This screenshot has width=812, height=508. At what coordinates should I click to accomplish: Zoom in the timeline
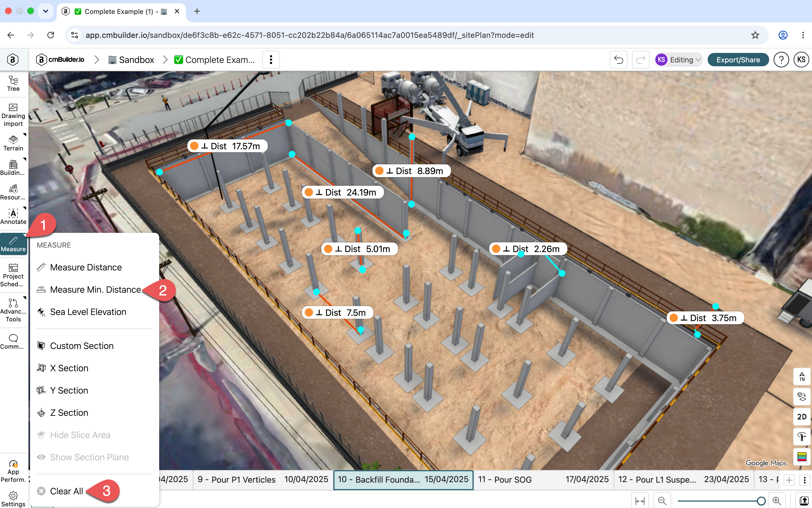(777, 501)
